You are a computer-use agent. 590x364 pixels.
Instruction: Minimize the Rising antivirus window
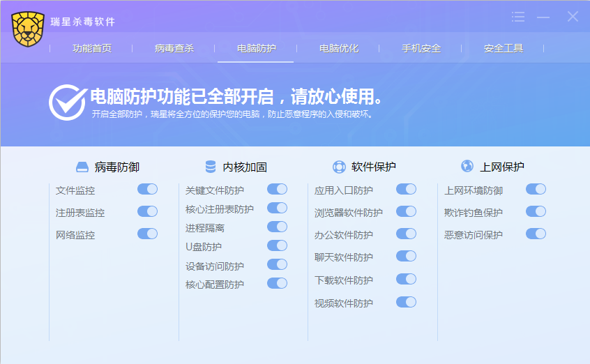pyautogui.click(x=543, y=17)
